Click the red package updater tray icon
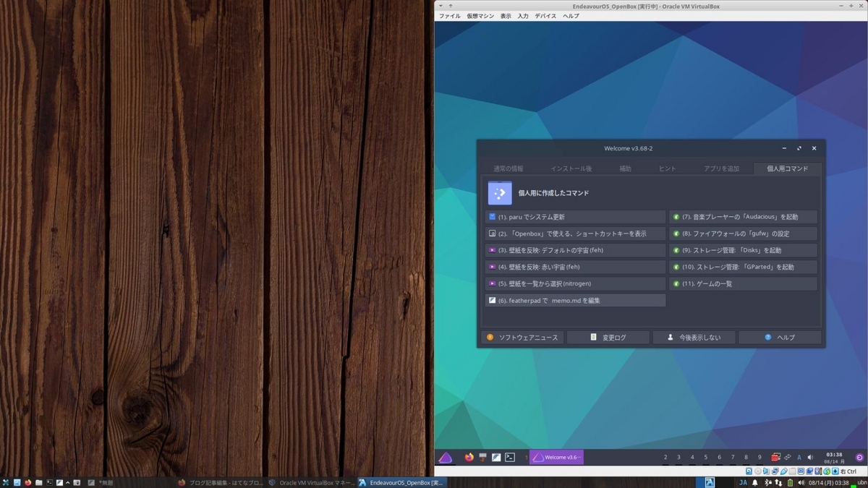Screen dimensions: 868x488 [x=775, y=457]
